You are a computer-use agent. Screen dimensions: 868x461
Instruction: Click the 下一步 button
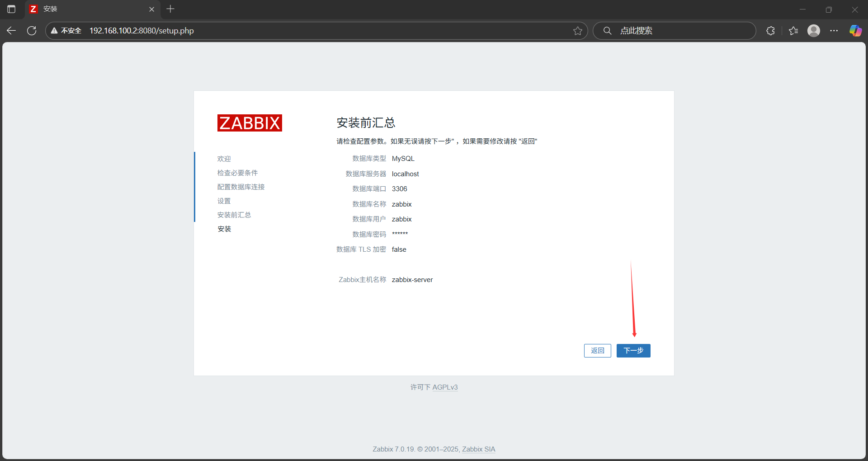pyautogui.click(x=633, y=351)
